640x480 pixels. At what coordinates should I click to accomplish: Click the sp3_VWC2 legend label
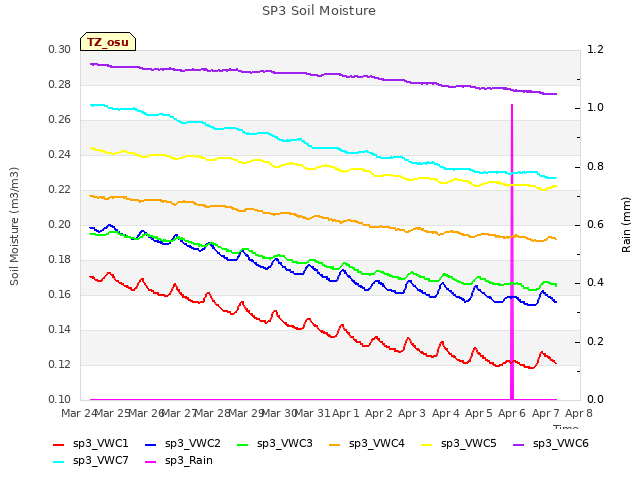(x=193, y=443)
